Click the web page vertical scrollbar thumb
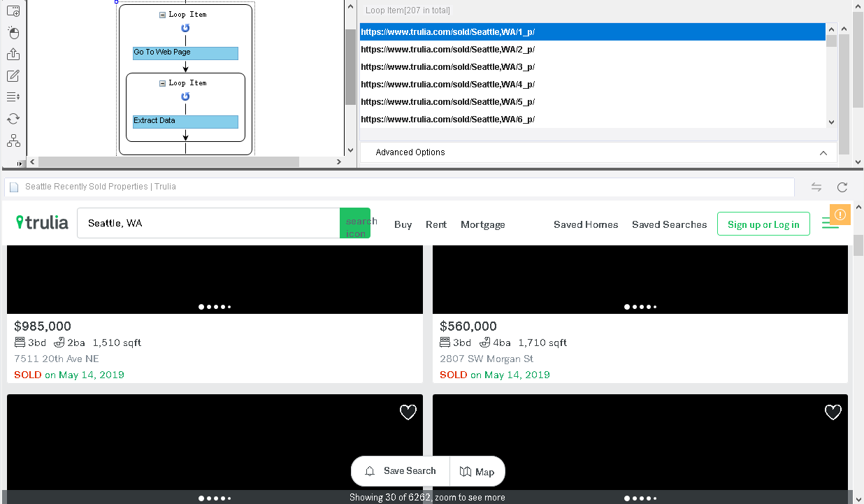Image resolution: width=864 pixels, height=504 pixels. 858,246
